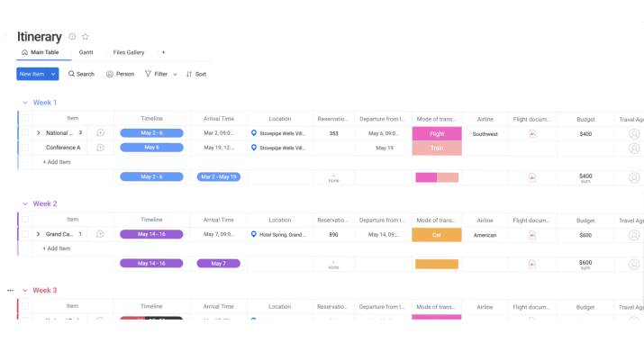Click the $600 budget cell in Grand Ca... row
The height and width of the screenshot is (352, 644).
coord(585,235)
